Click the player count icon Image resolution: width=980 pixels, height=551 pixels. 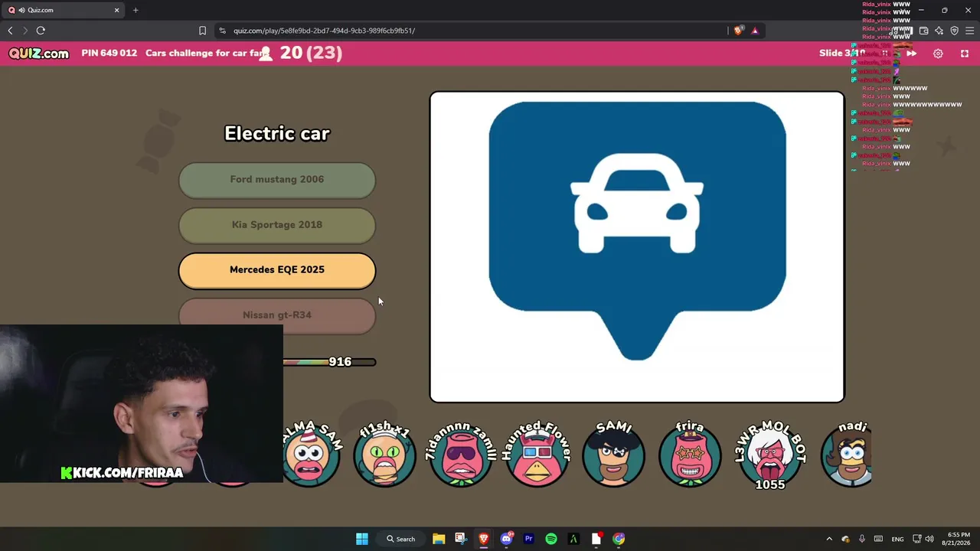(266, 54)
